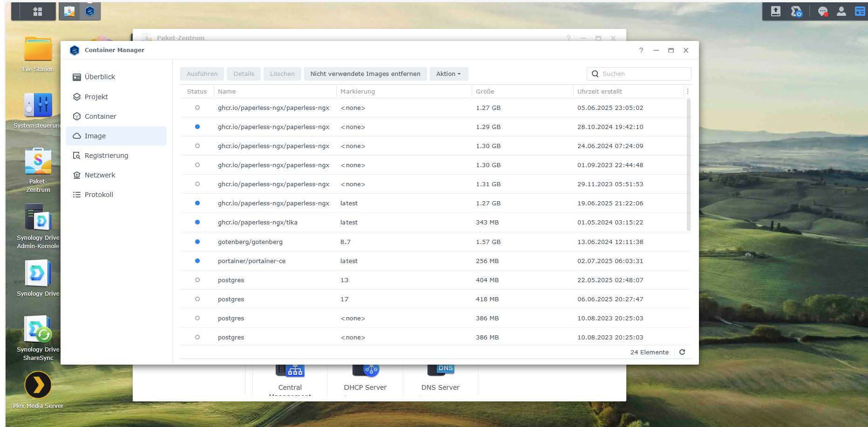This screenshot has width=868, height=427.
Task: Select paperless-ngx image created 05.06.2025
Action: click(x=434, y=108)
